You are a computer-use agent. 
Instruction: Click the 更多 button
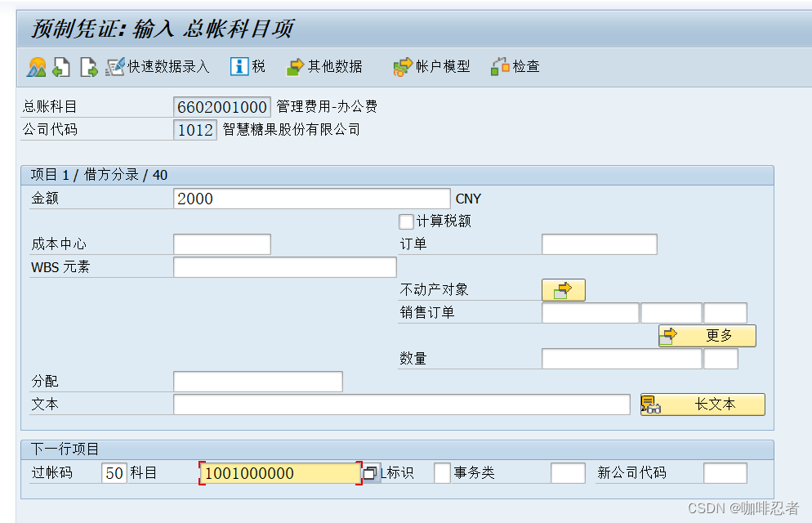point(707,336)
